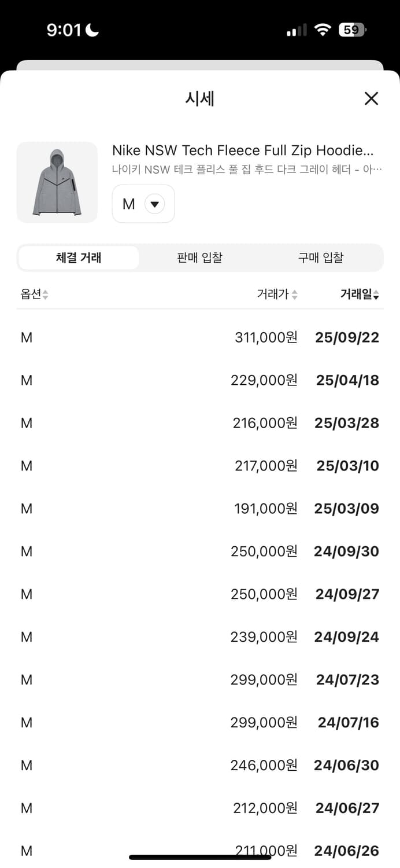The image size is (400, 868).
Task: Switch to the 구매 입찰 tab
Action: [x=321, y=258]
